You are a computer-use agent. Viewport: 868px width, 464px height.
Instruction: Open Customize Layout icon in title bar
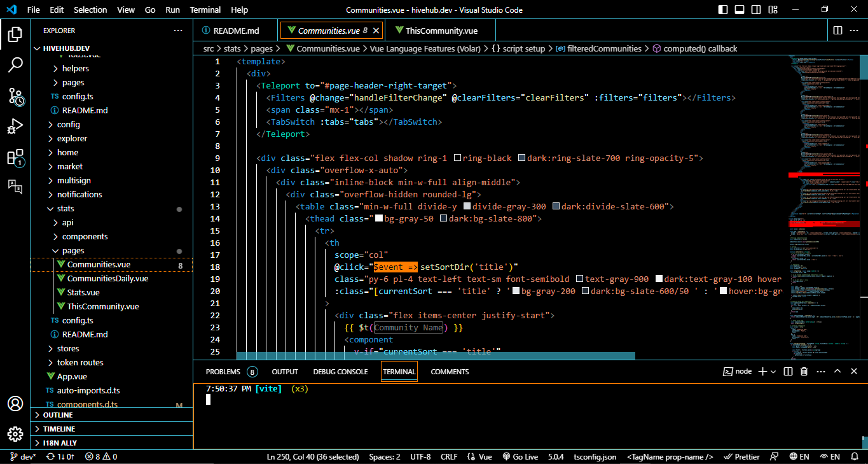click(x=773, y=10)
